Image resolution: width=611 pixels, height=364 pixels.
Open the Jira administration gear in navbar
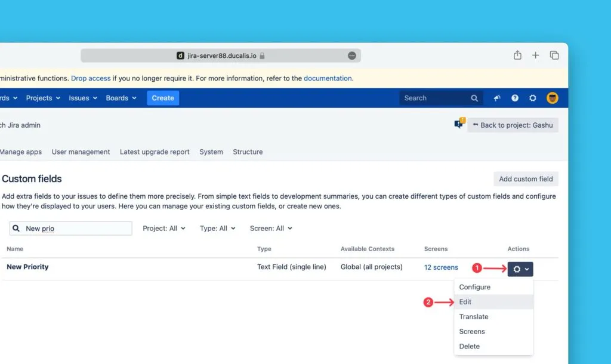pyautogui.click(x=533, y=98)
